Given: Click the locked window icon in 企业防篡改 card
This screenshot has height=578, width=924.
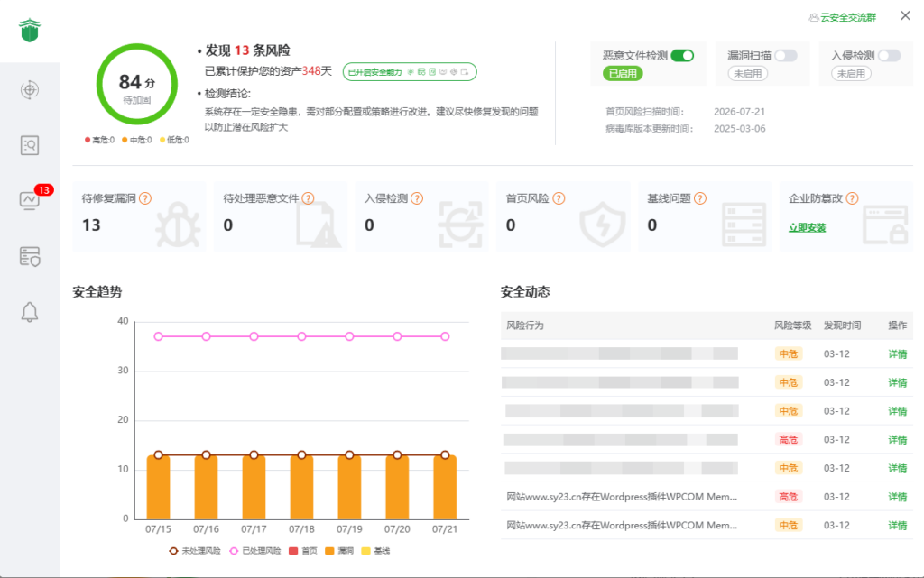Looking at the screenshot, I should pyautogui.click(x=885, y=225).
